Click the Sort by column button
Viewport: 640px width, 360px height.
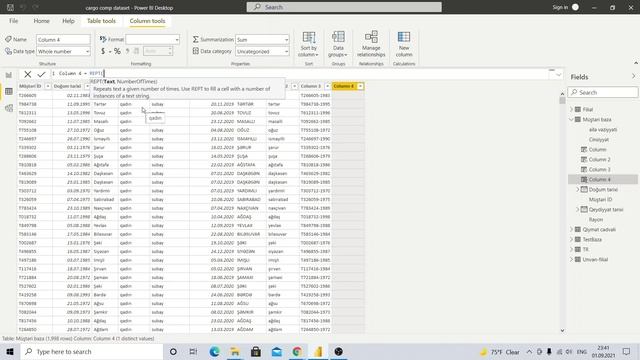coord(309,44)
